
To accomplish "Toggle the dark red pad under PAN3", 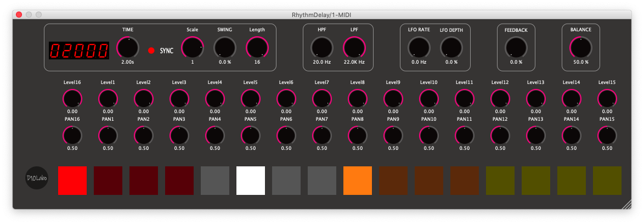I will click(179, 181).
